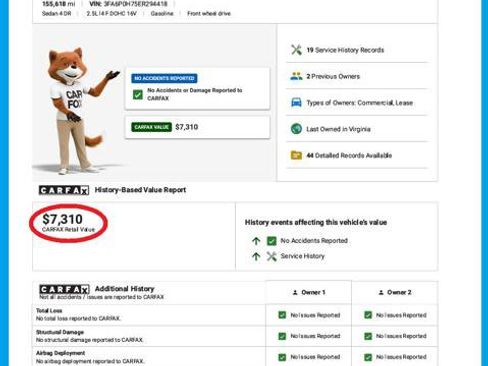Image resolution: width=488 pixels, height=366 pixels.
Task: Click Types of Owners: Commercial, Lease text
Action: pyautogui.click(x=360, y=103)
